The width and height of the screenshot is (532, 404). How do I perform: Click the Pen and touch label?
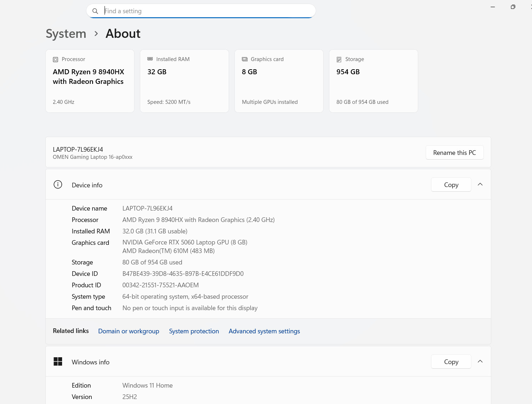(91, 308)
